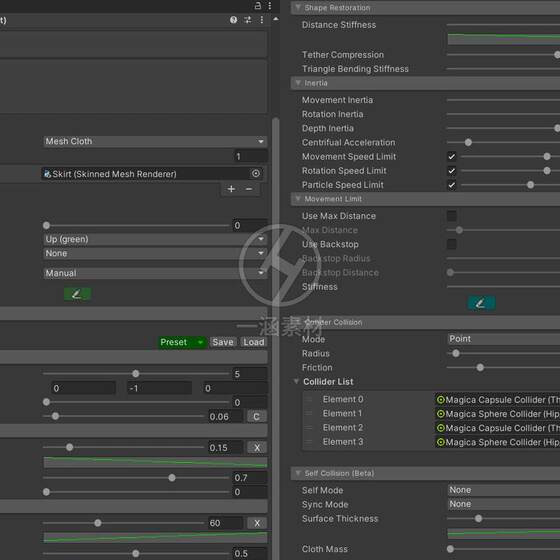560x560 pixels.
Task: Toggle the Particle Speed Limit checkbox
Action: click(451, 185)
